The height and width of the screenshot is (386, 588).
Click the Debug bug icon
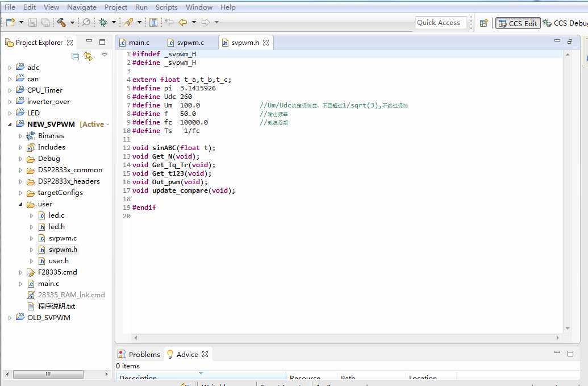(x=103, y=22)
